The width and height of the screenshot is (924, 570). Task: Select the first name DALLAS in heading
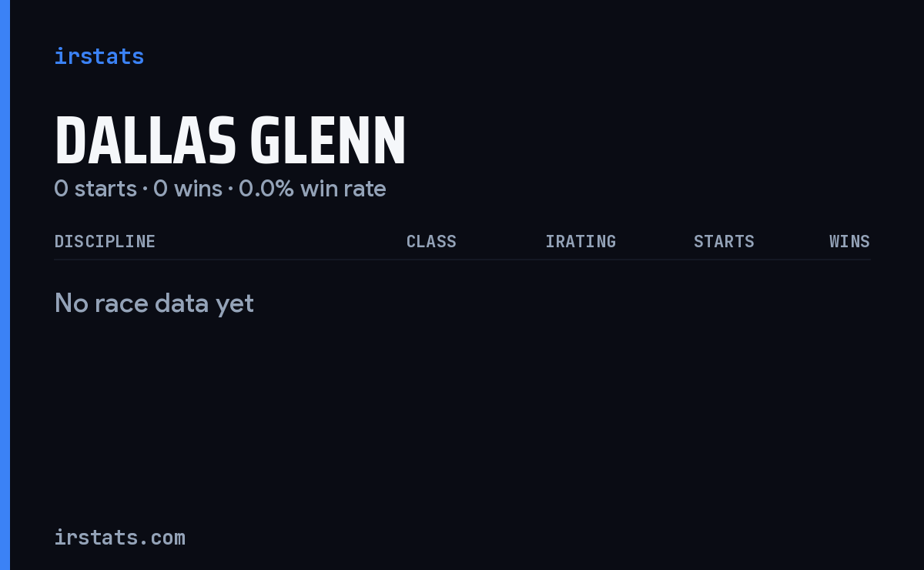point(145,140)
